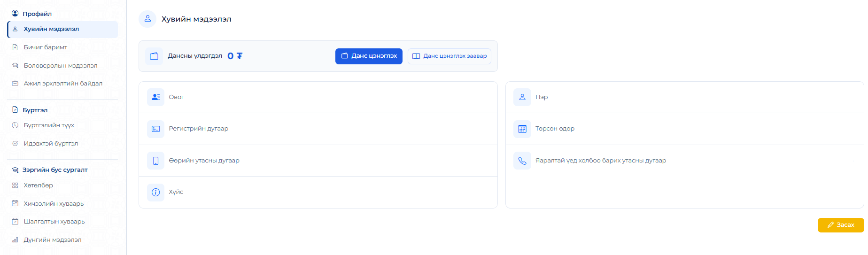This screenshot has width=868, height=255.
Task: Click the calendar icon beside Хичээлийн хуваарь
Action: click(15, 204)
